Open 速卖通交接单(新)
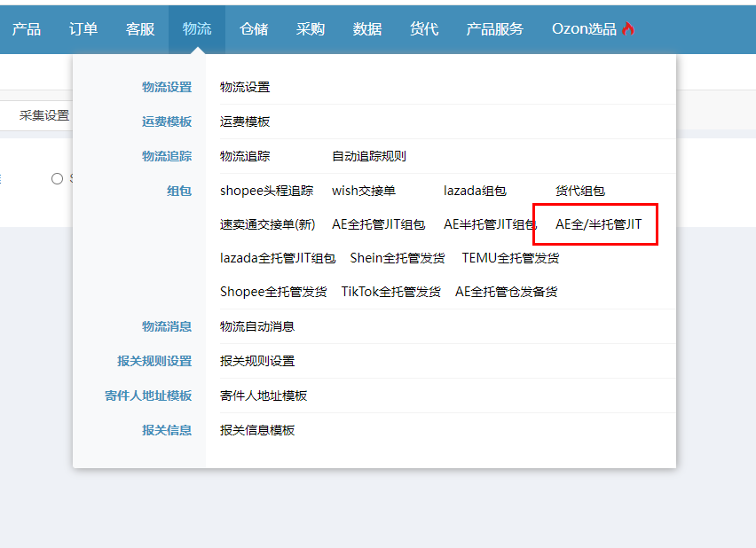756x548 pixels. [x=268, y=224]
